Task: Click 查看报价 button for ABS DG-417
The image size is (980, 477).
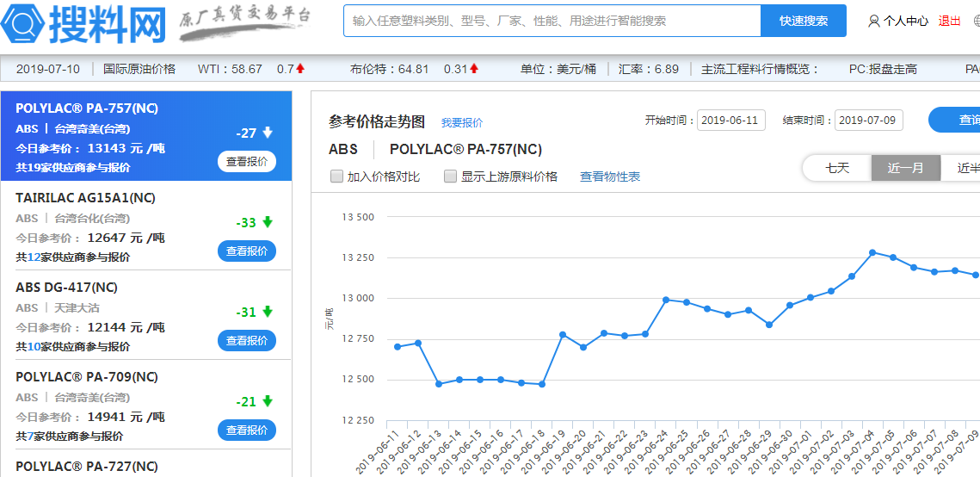Action: click(247, 341)
